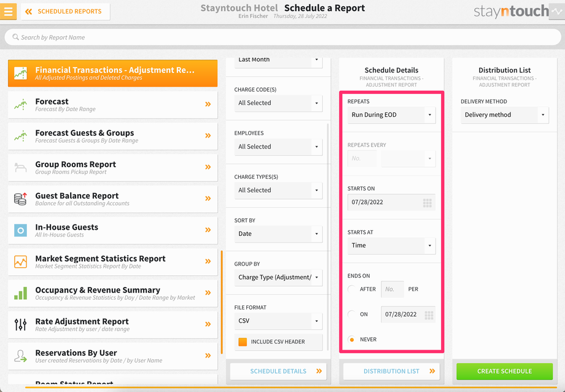Image resolution: width=565 pixels, height=392 pixels.
Task: Click Occupancy & Revenue arrow chevron
Action: 208,292
